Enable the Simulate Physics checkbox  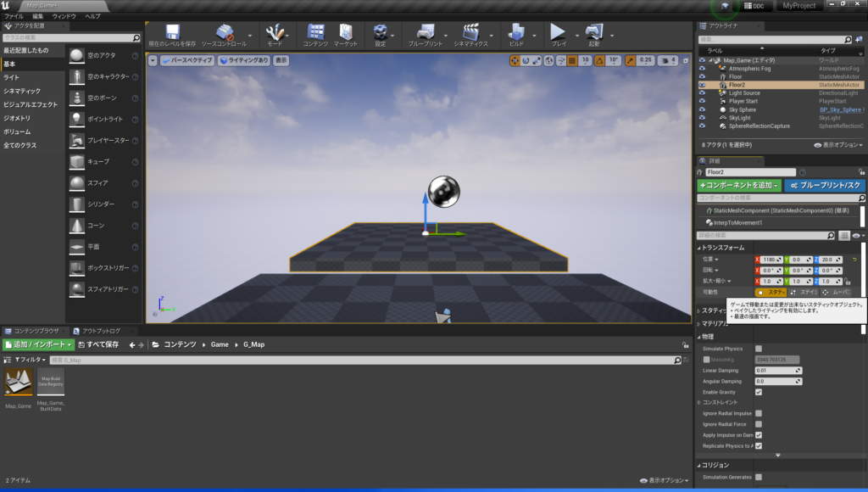tap(759, 349)
